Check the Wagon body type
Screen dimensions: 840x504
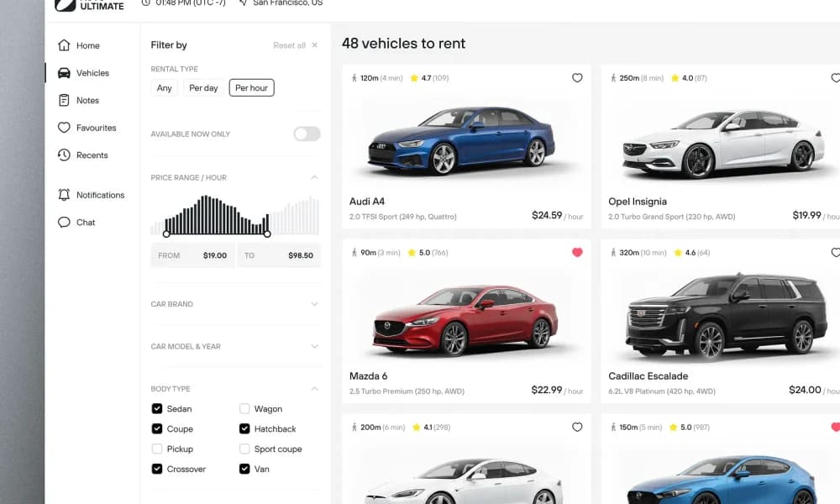pos(244,409)
